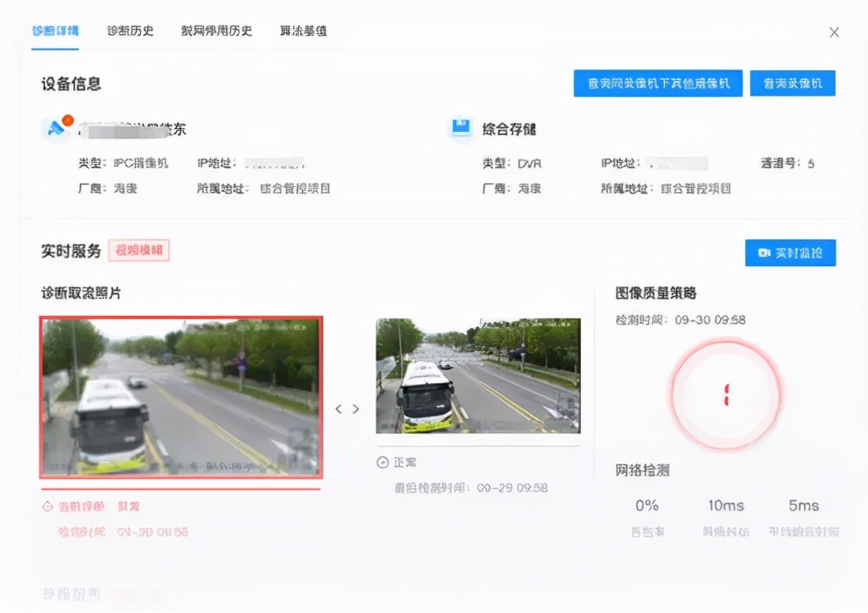Click the status icon beside 正常
868x613 pixels.
click(383, 462)
